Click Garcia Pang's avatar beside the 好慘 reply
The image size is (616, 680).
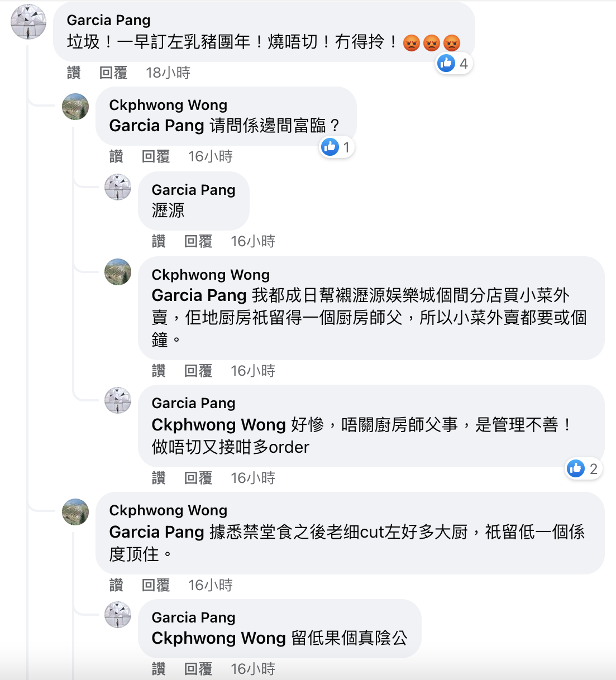tap(118, 400)
